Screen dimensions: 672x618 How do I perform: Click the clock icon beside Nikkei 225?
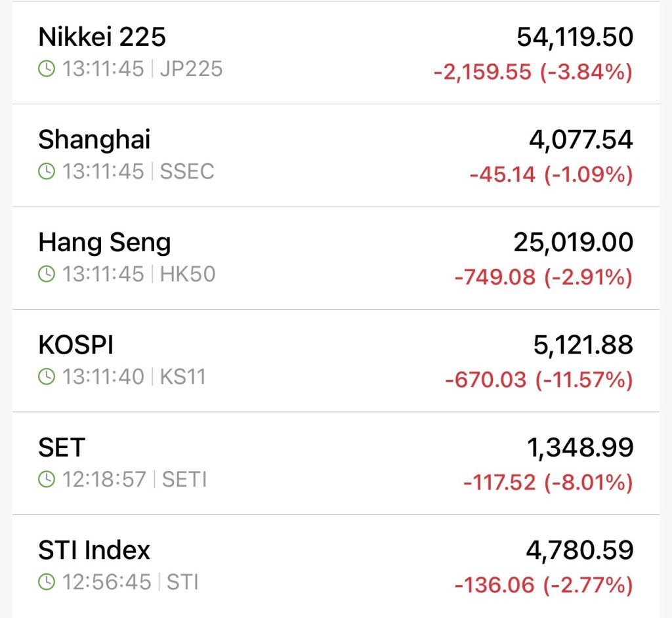click(47, 69)
